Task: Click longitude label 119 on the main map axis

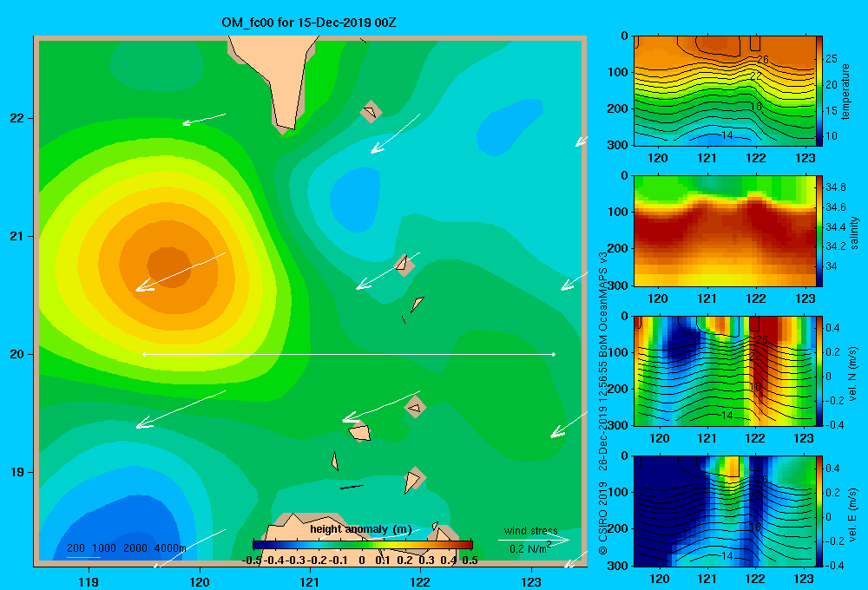Action: pos(89,581)
